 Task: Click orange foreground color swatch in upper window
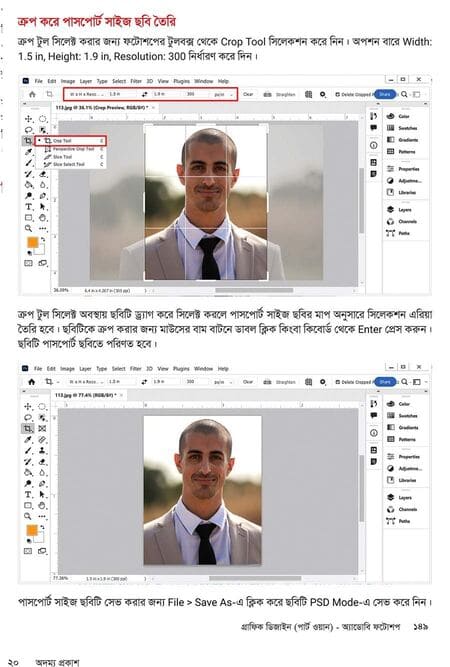pos(33,242)
